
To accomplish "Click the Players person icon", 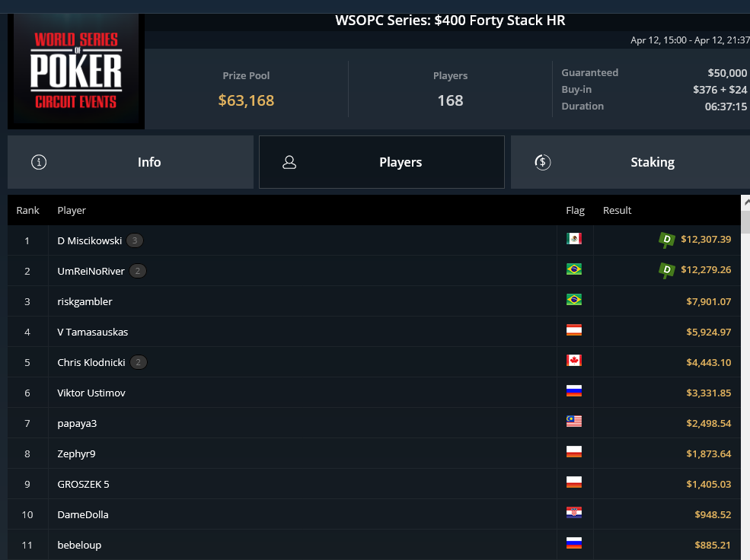I will [x=289, y=163].
